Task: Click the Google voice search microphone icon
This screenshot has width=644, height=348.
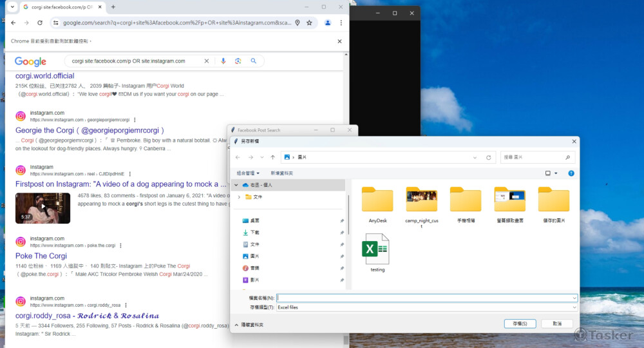Action: coord(223,61)
